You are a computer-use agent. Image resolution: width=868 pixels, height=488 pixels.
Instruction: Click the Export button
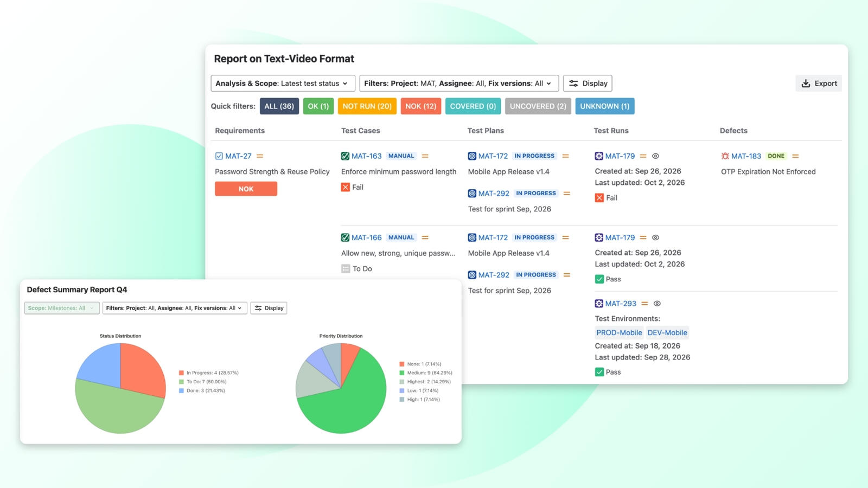819,84
